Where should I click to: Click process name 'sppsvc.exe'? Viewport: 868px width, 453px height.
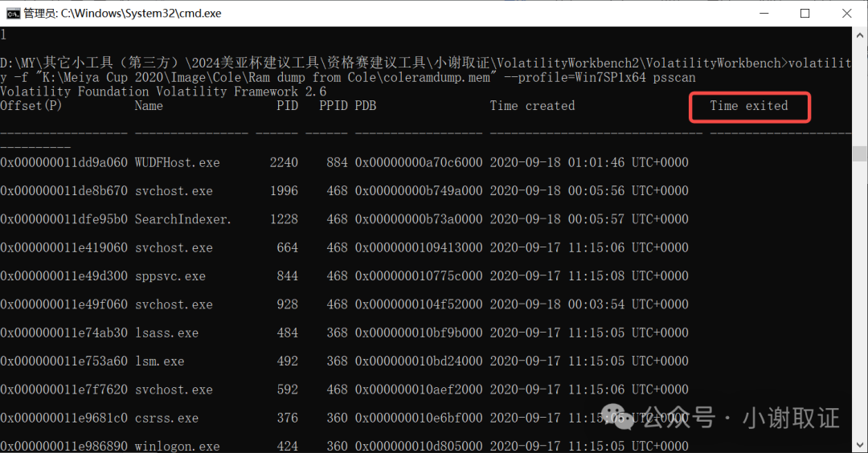(x=170, y=276)
